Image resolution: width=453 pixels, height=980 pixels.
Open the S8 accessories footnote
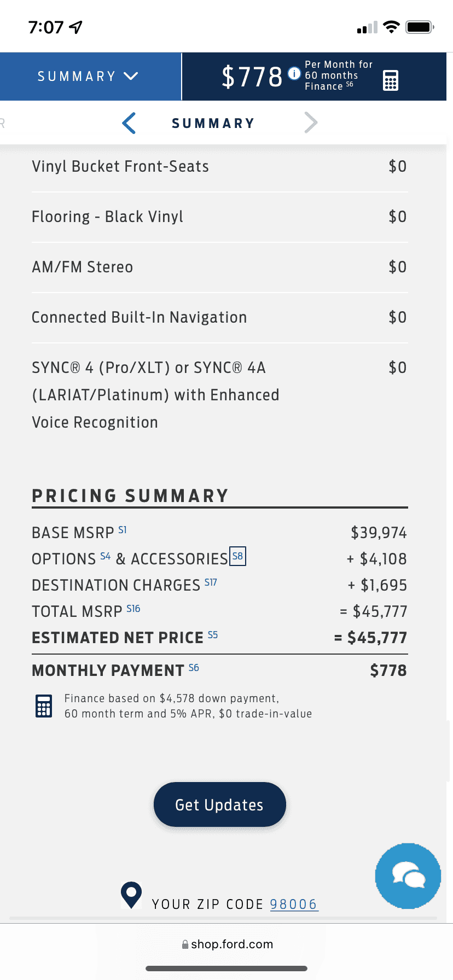pos(237,556)
